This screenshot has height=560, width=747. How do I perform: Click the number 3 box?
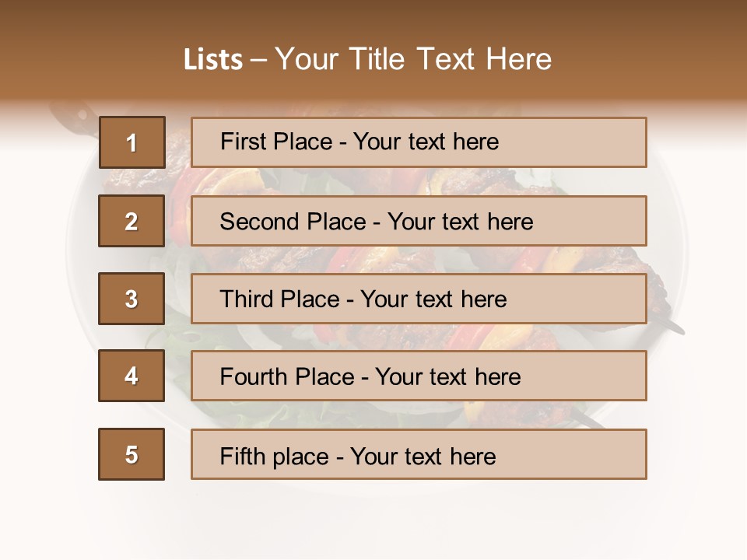pyautogui.click(x=132, y=299)
